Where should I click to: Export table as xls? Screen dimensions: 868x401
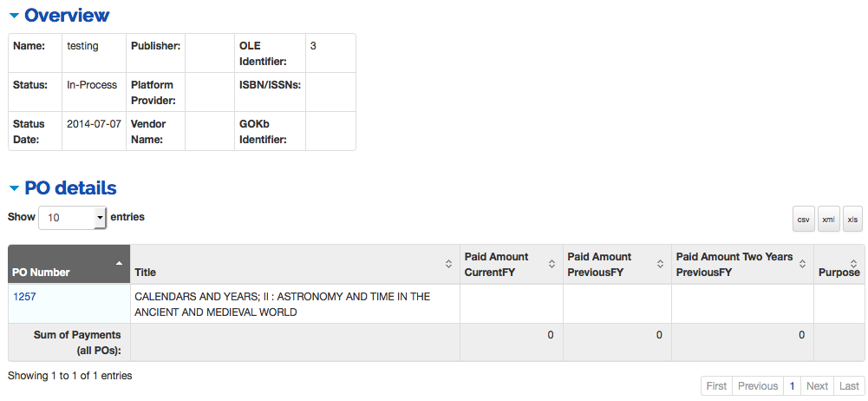pos(852,220)
